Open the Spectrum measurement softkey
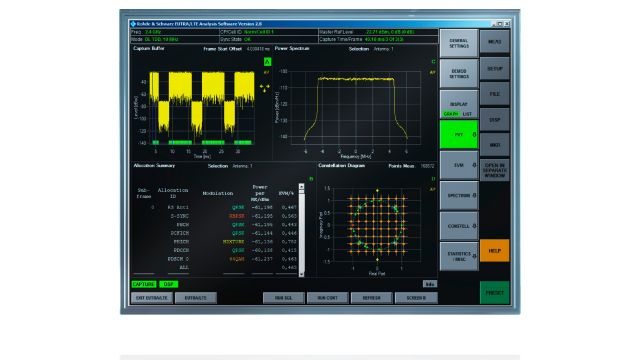Viewport: 640px width, 360px height. click(459, 196)
